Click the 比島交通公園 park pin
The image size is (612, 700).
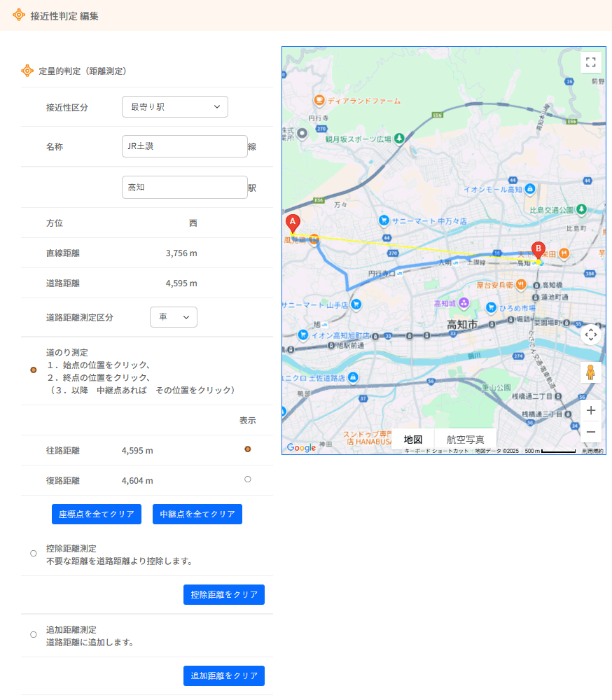point(581,209)
